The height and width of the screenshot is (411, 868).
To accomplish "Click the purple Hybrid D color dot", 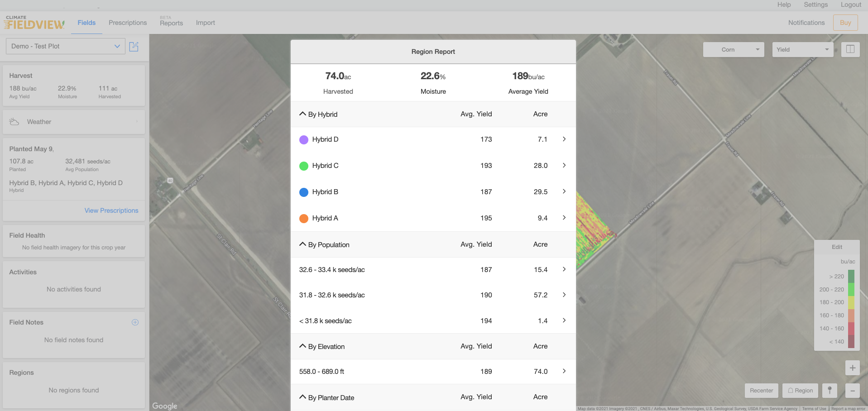I will tap(304, 140).
